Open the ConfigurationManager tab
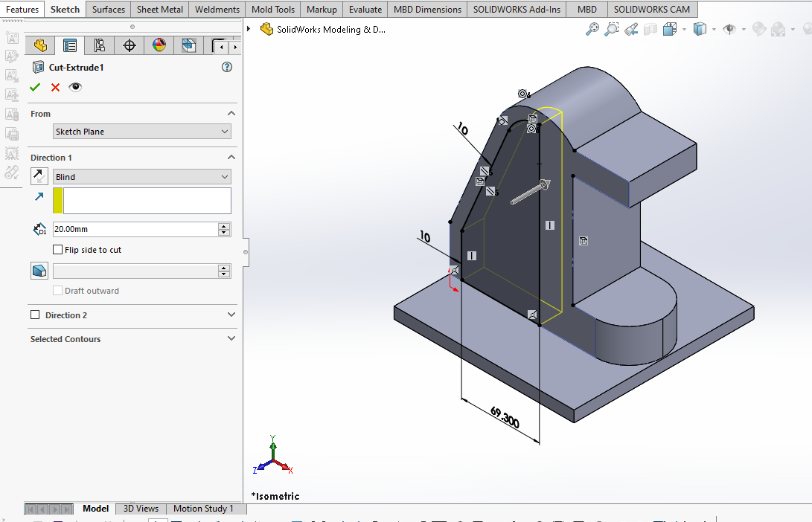 pyautogui.click(x=100, y=46)
